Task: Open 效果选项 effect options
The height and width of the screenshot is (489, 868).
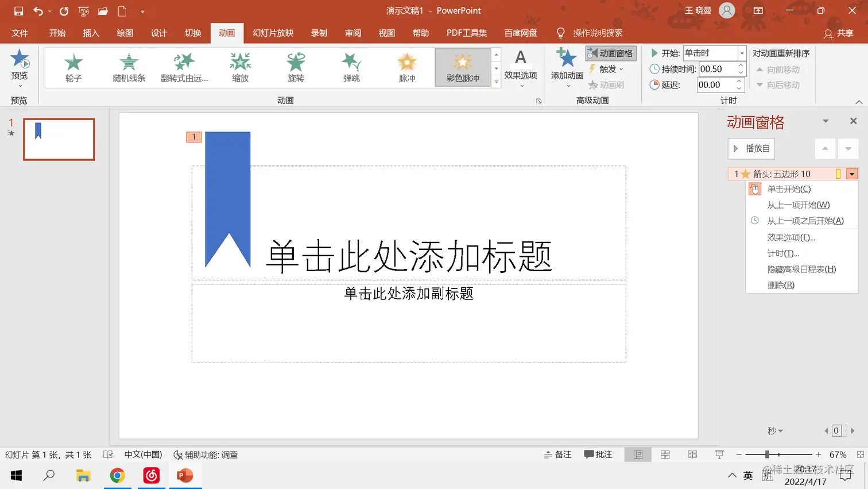Action: [521, 68]
